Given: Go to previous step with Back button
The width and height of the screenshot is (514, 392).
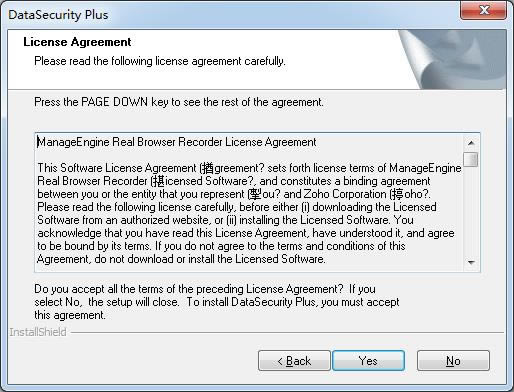Looking at the screenshot, I should pyautogui.click(x=294, y=360).
